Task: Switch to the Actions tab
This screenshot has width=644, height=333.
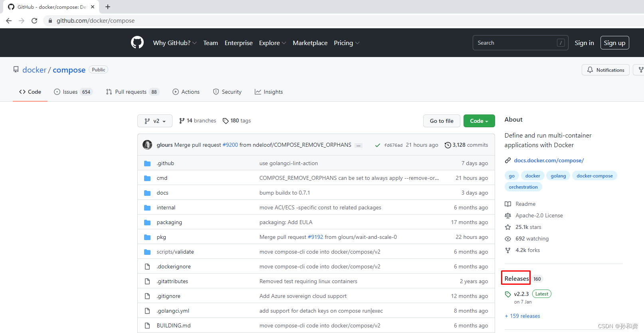Action: 186,92
